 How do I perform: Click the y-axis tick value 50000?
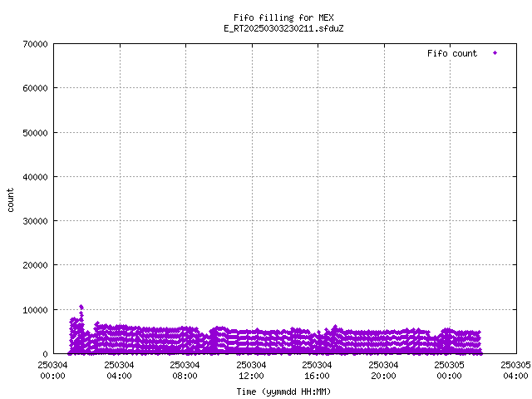[35, 133]
